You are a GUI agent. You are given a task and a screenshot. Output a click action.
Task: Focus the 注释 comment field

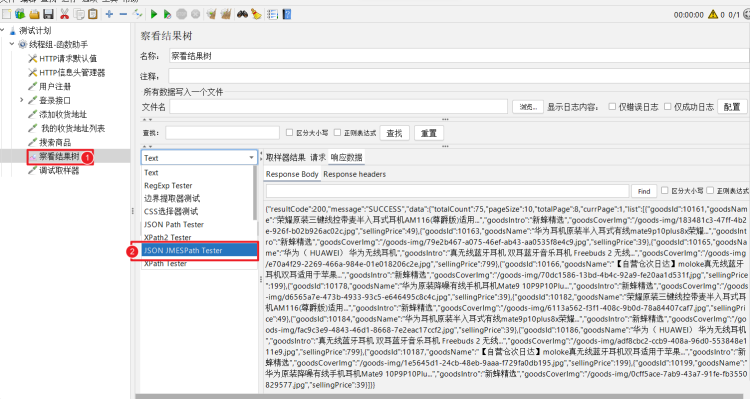pyautogui.click(x=459, y=76)
